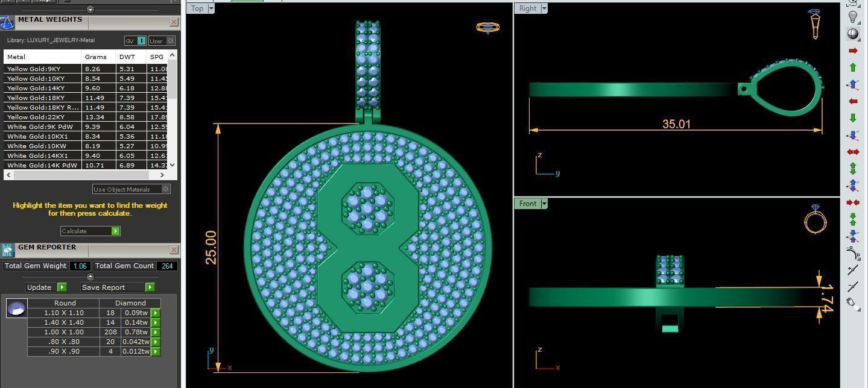Image resolution: width=868 pixels, height=388 pixels.
Task: Click the shaded sphere render icon
Action: pos(853,34)
